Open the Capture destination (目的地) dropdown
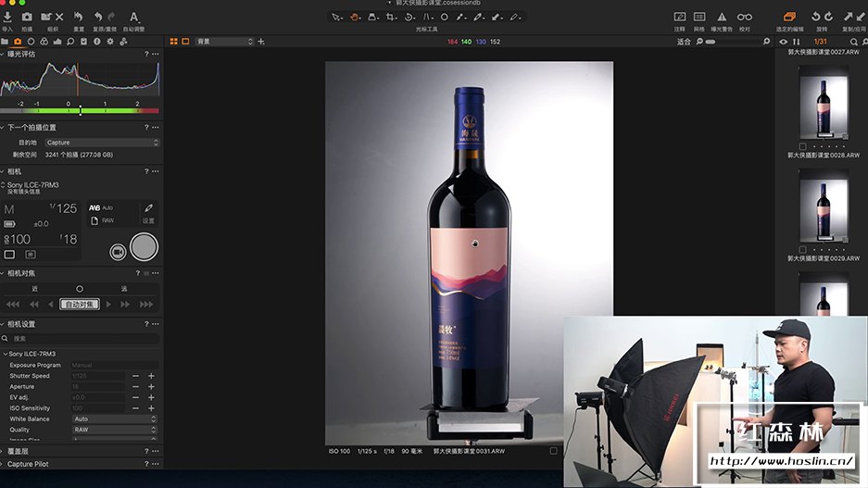The height and width of the screenshot is (488, 868). [x=102, y=143]
